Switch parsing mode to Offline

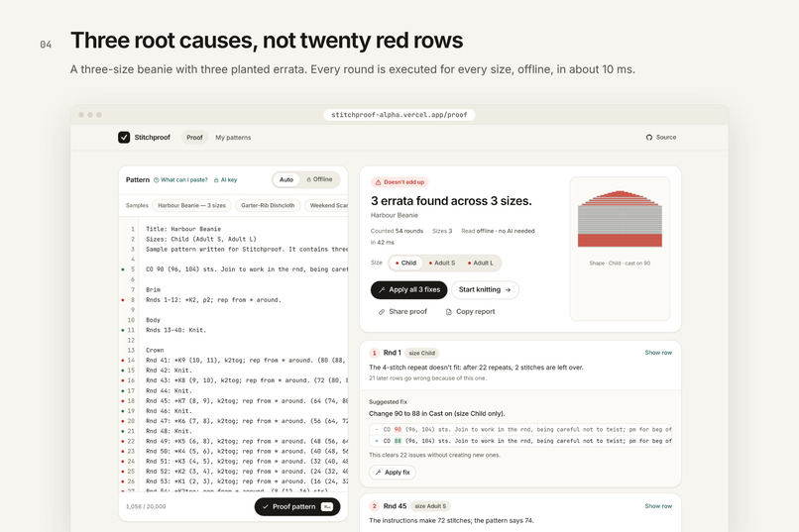coord(319,179)
